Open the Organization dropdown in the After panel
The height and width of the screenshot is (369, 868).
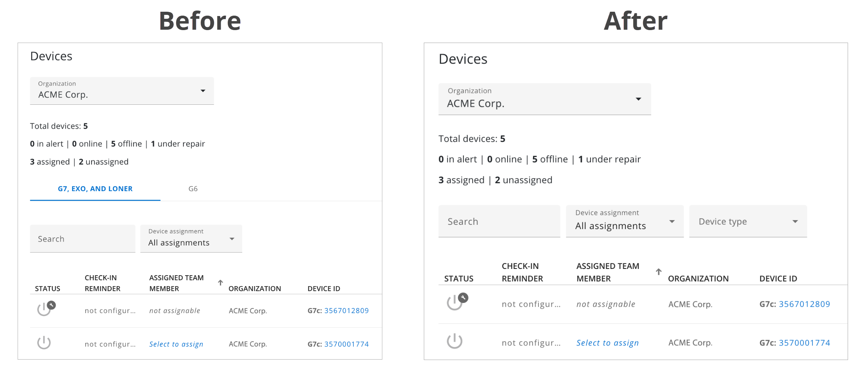[x=544, y=99]
